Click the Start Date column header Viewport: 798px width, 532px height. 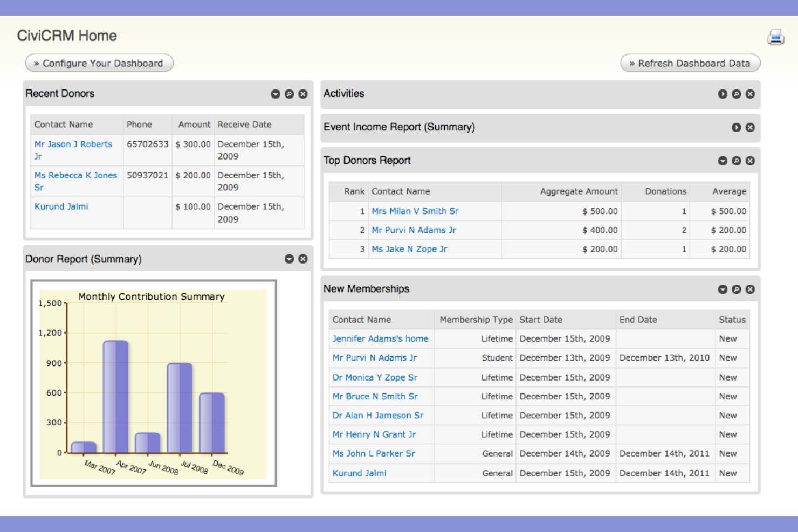pos(541,320)
